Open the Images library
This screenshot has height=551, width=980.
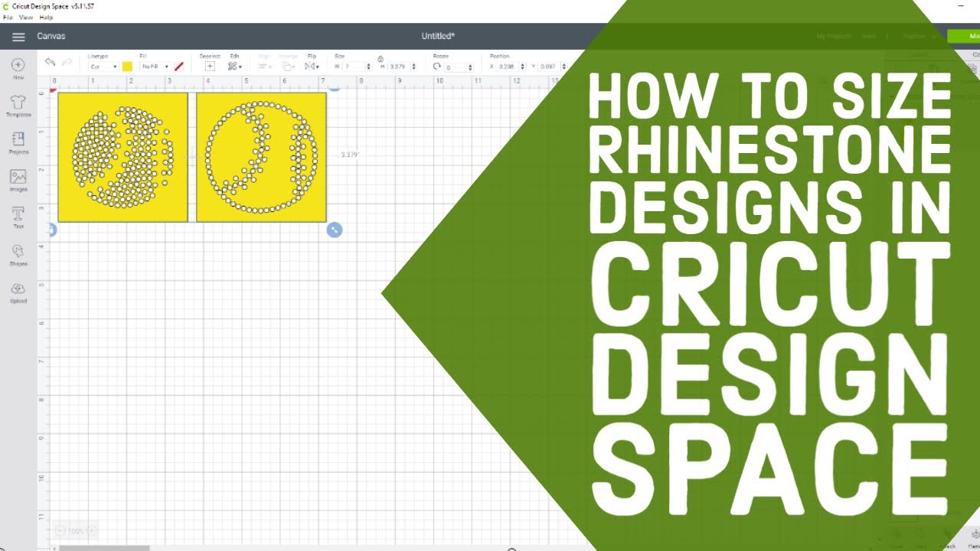[18, 180]
